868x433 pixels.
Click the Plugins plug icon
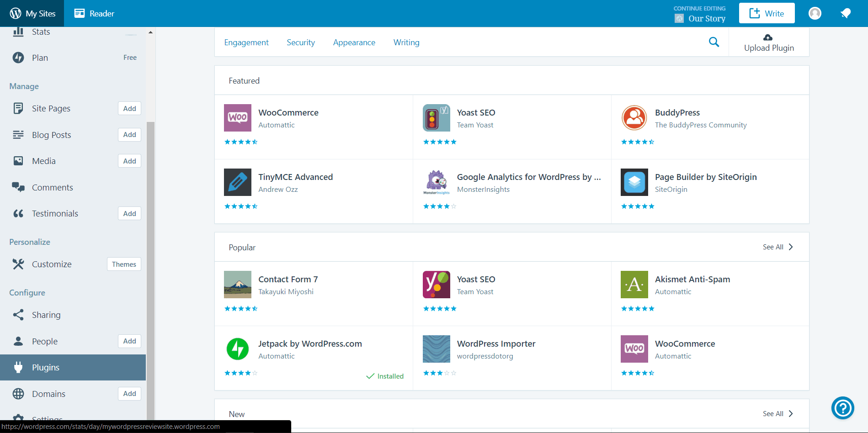(x=18, y=367)
